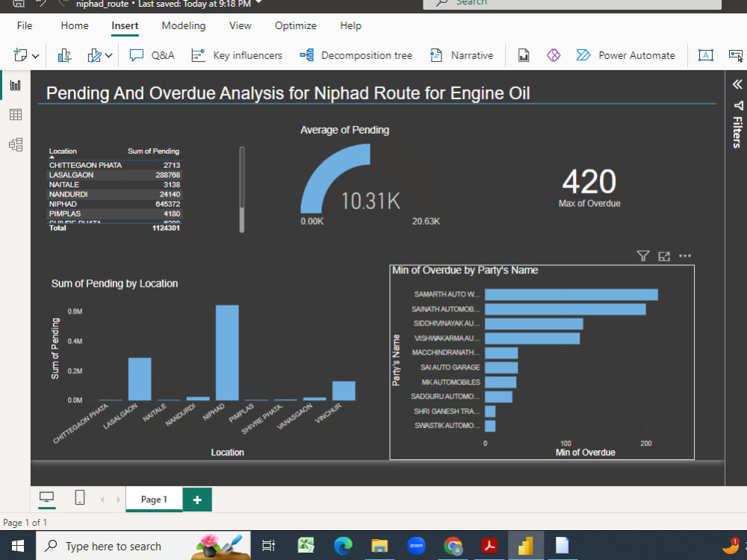Switch to the Modeling ribbon tab
Screen dimensions: 747x560
point(184,25)
